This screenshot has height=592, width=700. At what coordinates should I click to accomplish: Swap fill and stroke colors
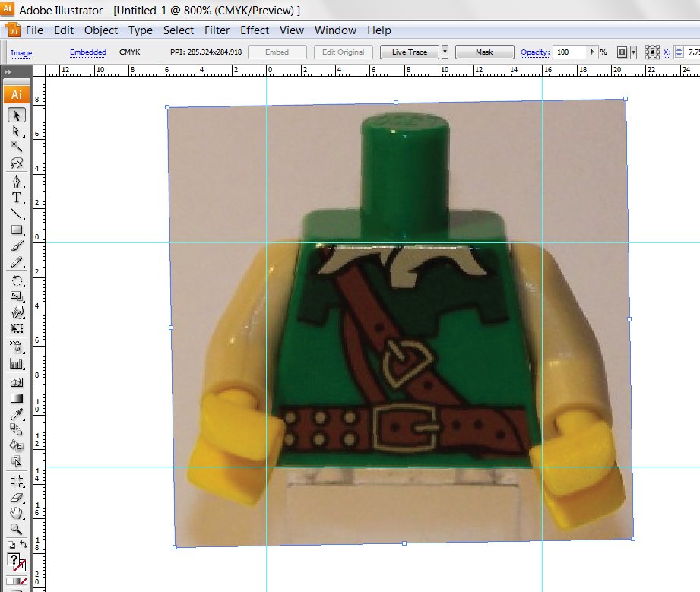(23, 545)
